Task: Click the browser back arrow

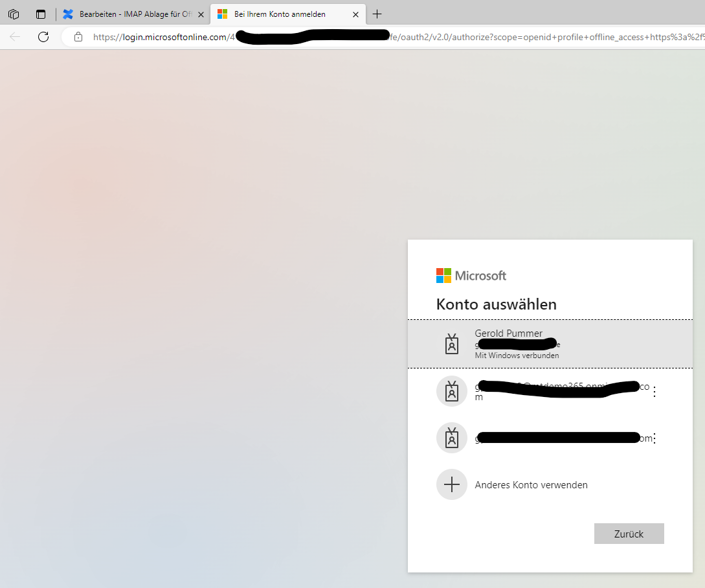Action: pos(15,37)
